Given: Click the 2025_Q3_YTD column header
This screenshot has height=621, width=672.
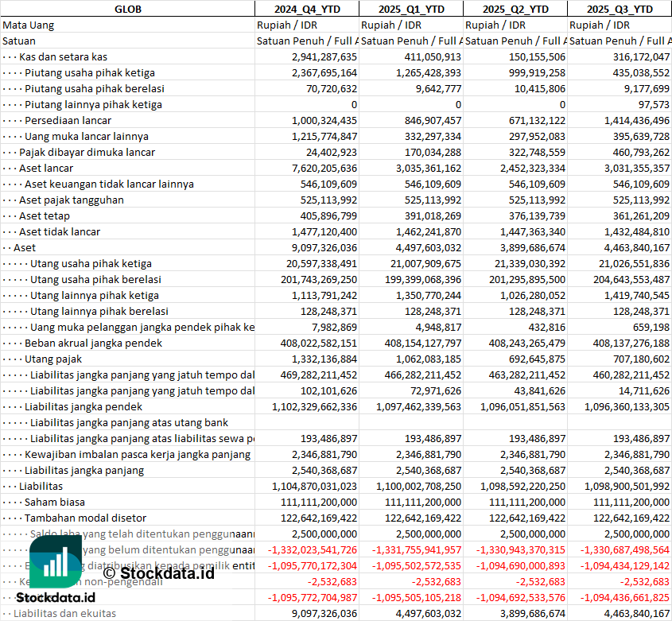Looking at the screenshot, I should [x=620, y=9].
